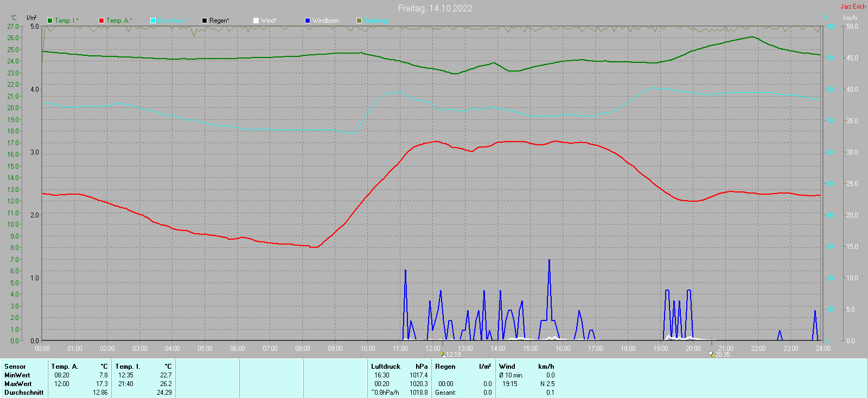The height and width of the screenshot is (398, 868).
Task: Click the Regen legend label
Action: 219,21
